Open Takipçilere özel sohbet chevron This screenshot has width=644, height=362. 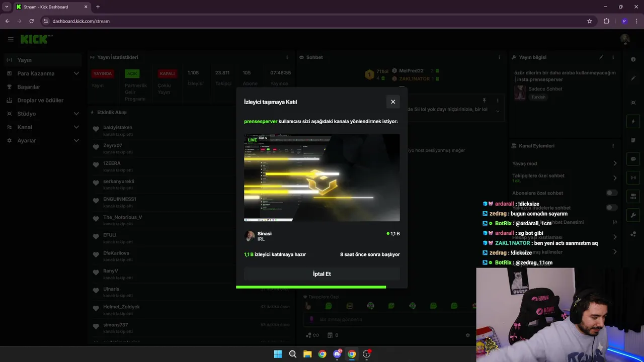[615, 178]
